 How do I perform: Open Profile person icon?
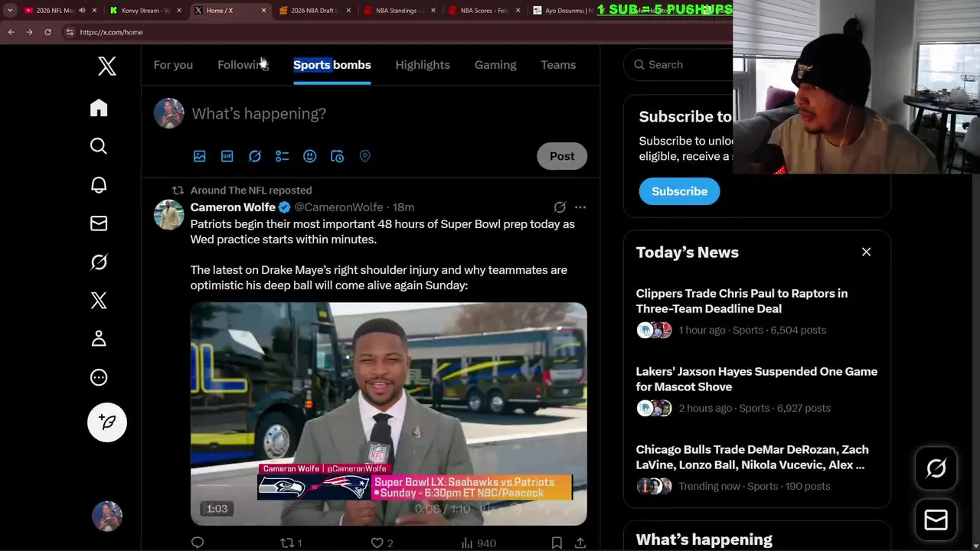point(99,338)
